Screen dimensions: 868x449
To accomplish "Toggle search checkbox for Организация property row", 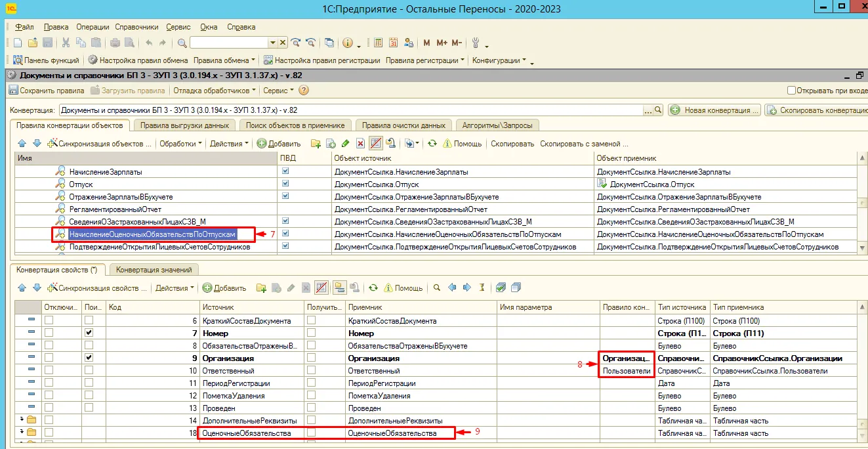I will pyautogui.click(x=89, y=358).
